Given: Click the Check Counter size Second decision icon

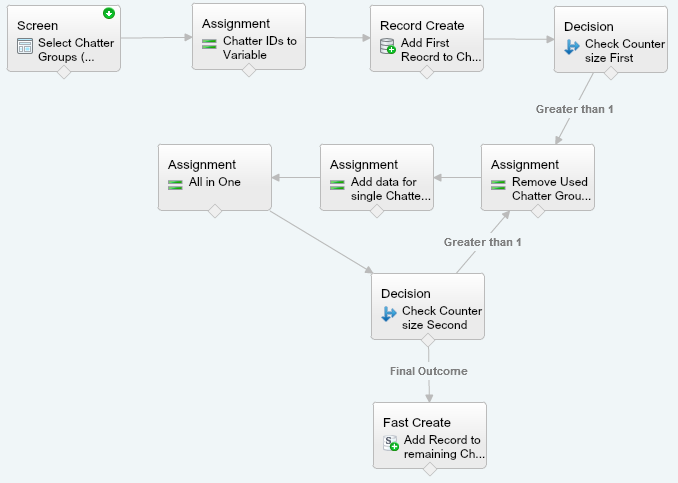Looking at the screenshot, I should point(389,313).
